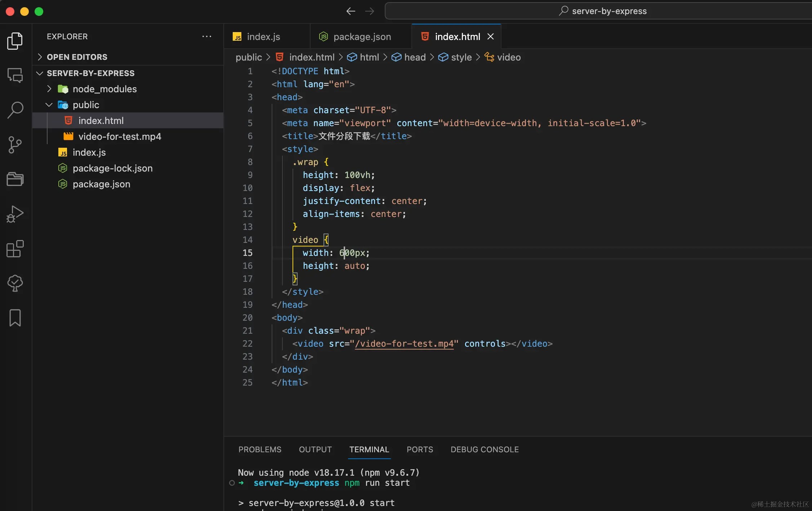Open the Run and Debug view icon
The image size is (812, 511).
(15, 214)
